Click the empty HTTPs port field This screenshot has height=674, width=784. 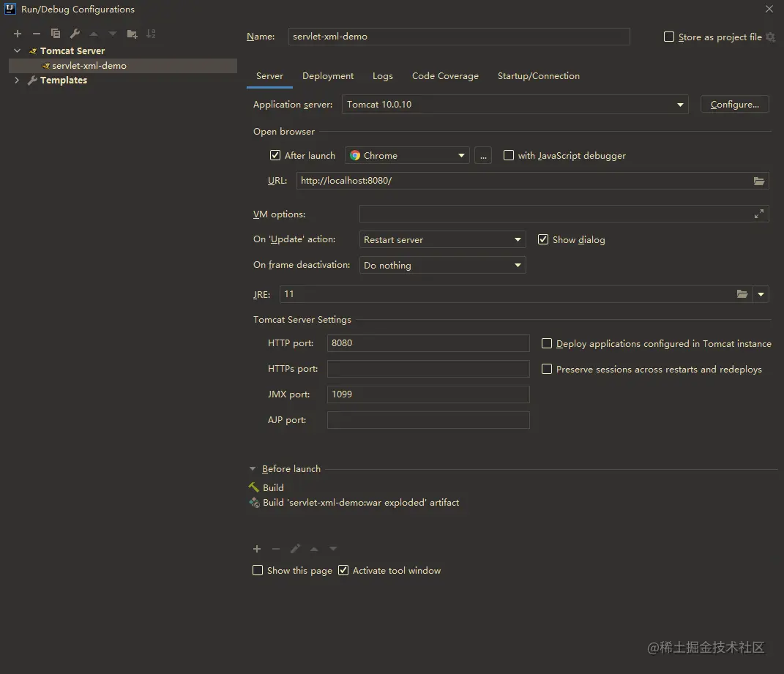pyautogui.click(x=428, y=369)
